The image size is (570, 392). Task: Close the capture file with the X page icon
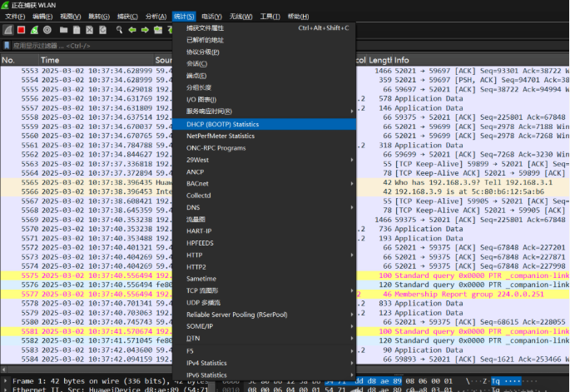[x=89, y=30]
